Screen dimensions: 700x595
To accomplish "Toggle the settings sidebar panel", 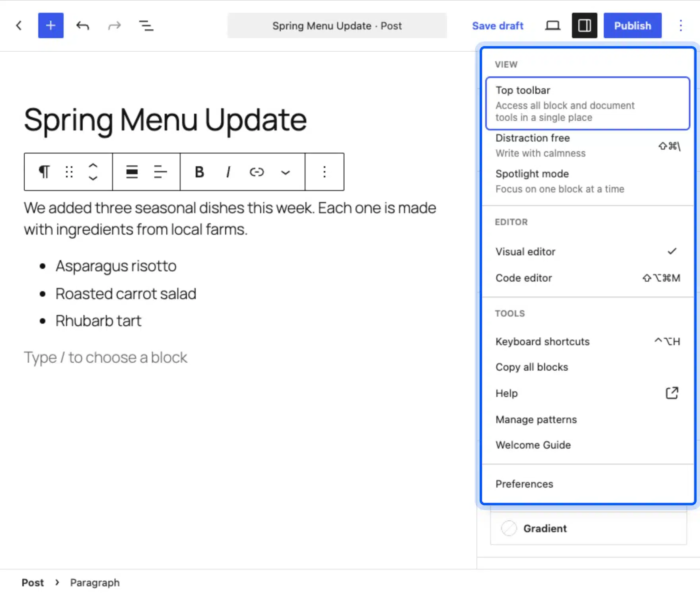I will pyautogui.click(x=584, y=25).
